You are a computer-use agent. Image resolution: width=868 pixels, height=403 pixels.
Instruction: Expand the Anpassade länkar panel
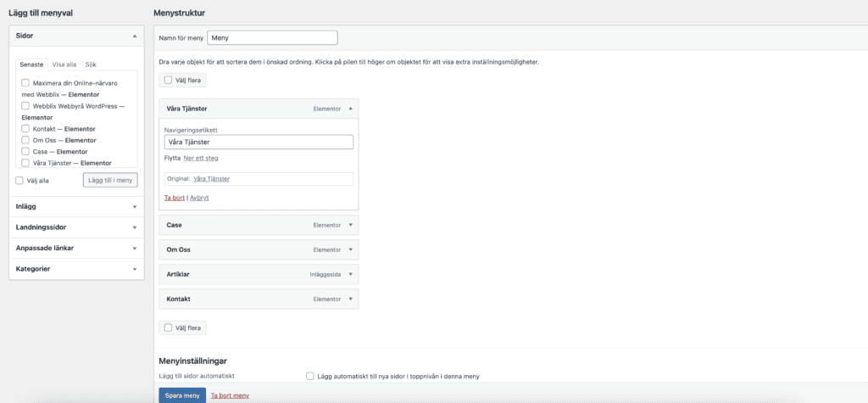[135, 249]
